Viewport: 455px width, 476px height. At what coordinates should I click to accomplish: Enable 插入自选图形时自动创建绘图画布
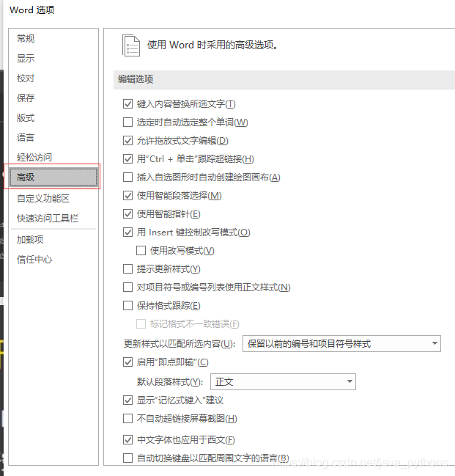pyautogui.click(x=127, y=177)
